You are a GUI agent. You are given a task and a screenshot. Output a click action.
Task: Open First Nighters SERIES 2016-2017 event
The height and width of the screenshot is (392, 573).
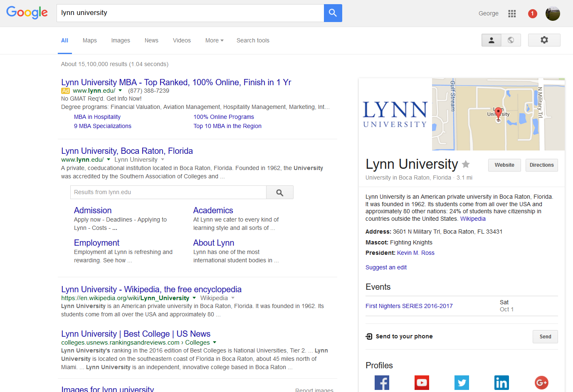(409, 306)
